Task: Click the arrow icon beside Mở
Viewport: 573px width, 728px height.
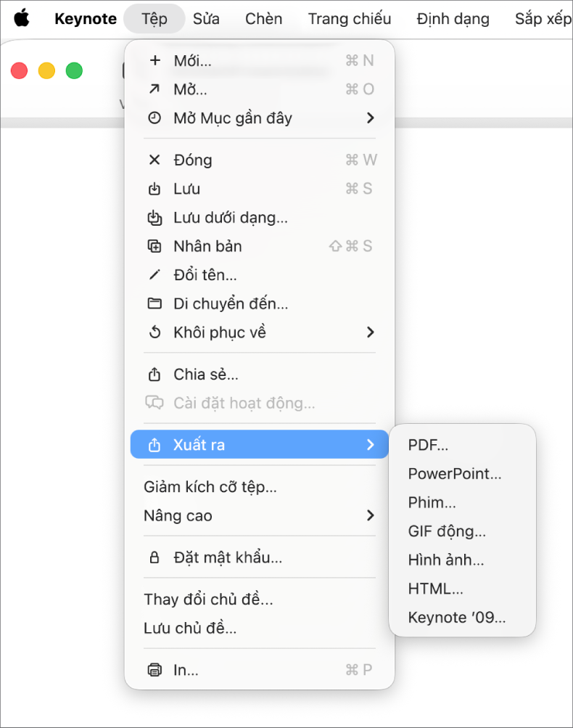Action: (154, 89)
